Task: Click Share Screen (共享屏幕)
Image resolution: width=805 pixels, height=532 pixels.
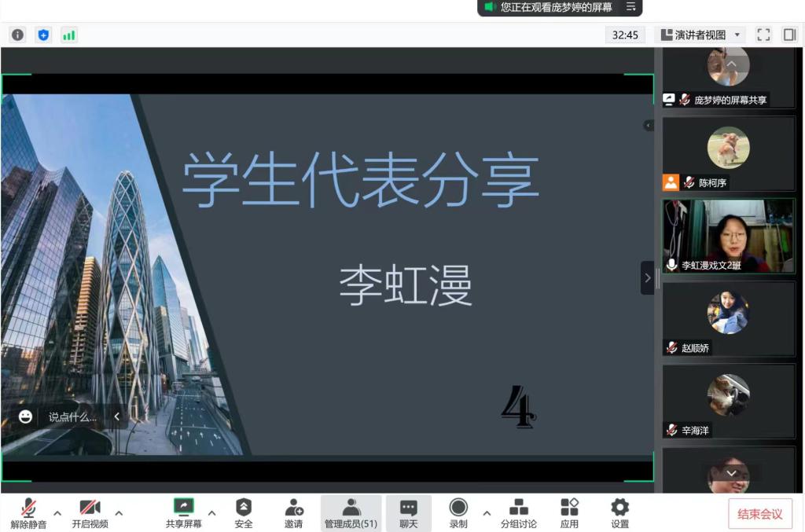Action: pyautogui.click(x=183, y=513)
